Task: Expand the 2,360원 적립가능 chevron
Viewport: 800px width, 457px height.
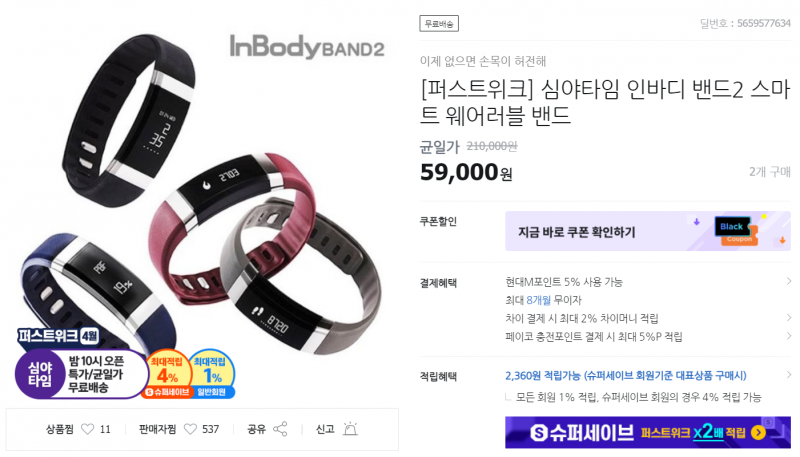Action: (x=789, y=375)
